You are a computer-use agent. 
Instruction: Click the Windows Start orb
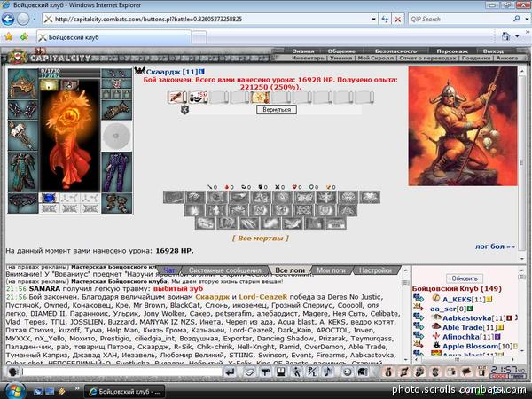[x=13, y=390]
